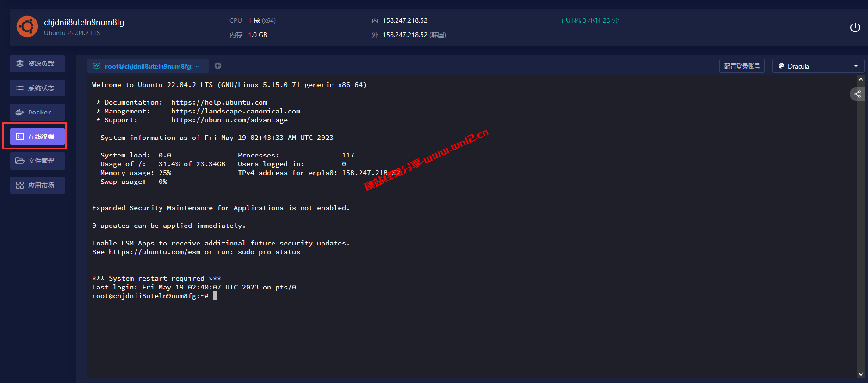Click the ubuntu.com/advantage support URL

point(229,120)
